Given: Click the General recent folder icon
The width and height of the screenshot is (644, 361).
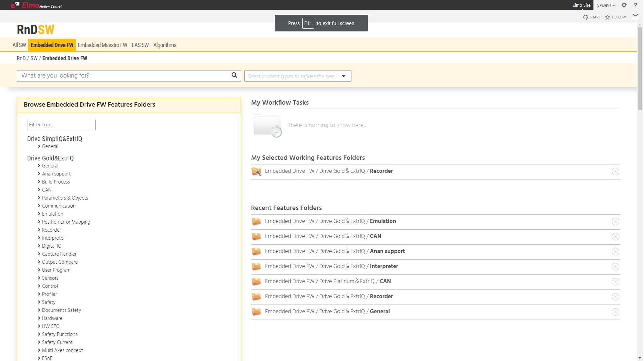Looking at the screenshot, I should (256, 312).
